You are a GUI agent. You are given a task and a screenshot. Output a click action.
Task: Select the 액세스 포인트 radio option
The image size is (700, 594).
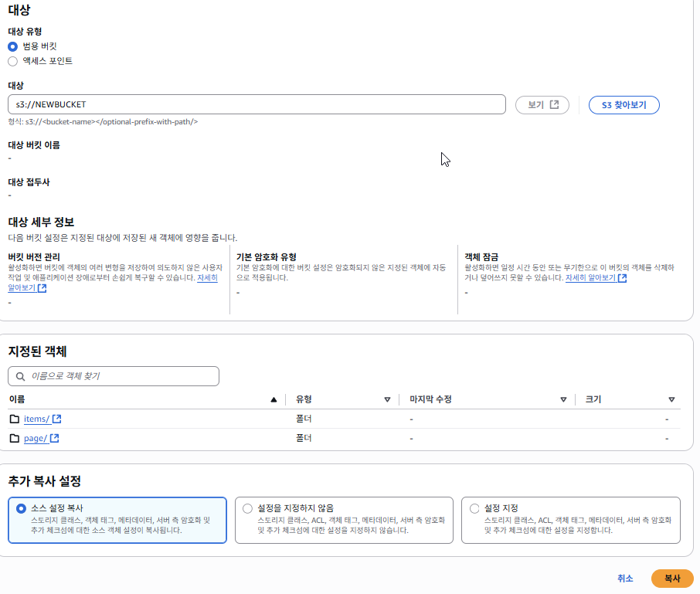point(12,61)
